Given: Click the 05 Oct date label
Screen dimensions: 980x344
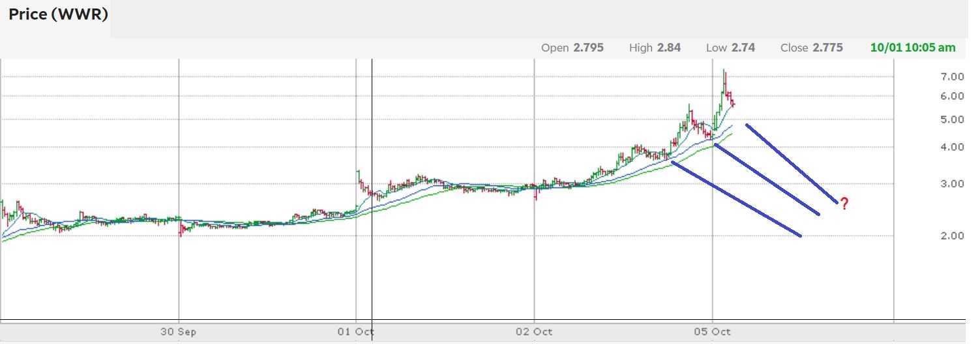Looking at the screenshot, I should tap(713, 332).
